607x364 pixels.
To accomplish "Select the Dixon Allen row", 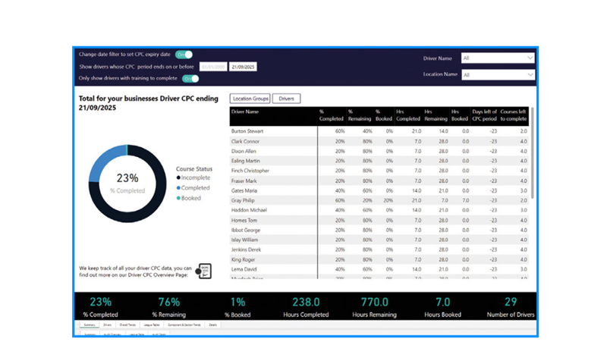I will [x=379, y=151].
